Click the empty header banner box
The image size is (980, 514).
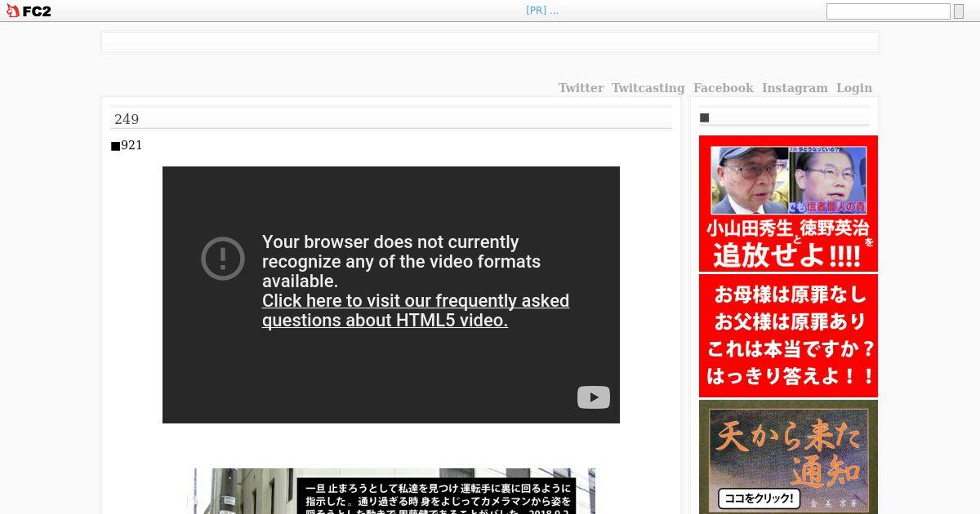[x=490, y=42]
